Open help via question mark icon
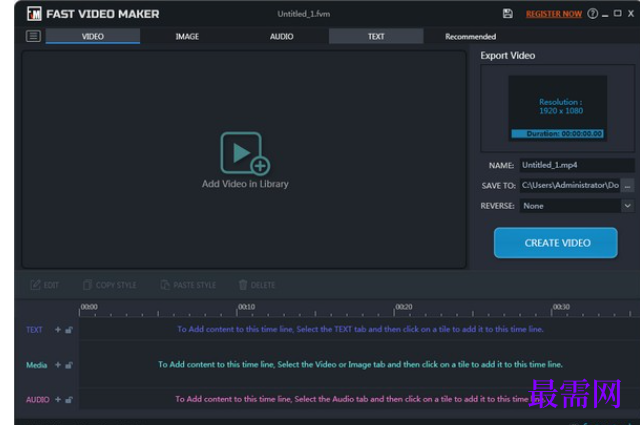This screenshot has height=425, width=640. coord(592,13)
